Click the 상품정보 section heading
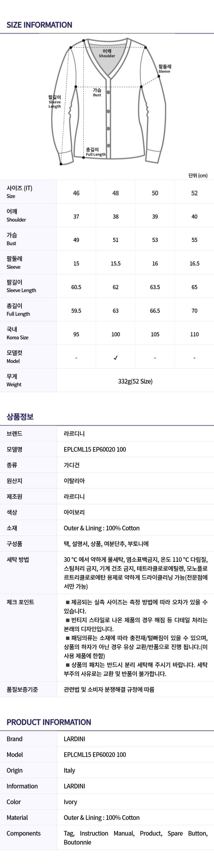214x868 pixels. [x=20, y=416]
